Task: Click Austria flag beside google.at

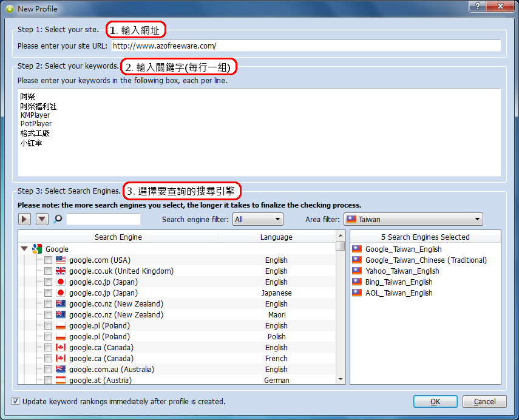Action: 61,380
